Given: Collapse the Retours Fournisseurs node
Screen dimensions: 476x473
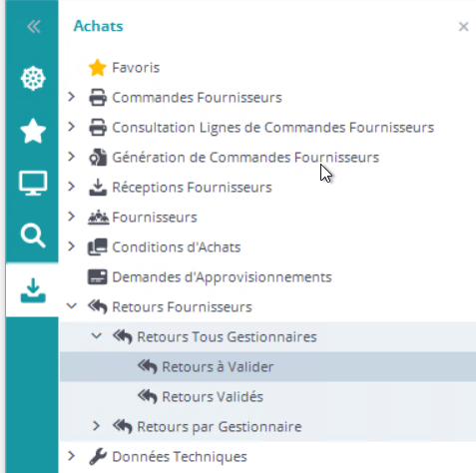Looking at the screenshot, I should [72, 306].
